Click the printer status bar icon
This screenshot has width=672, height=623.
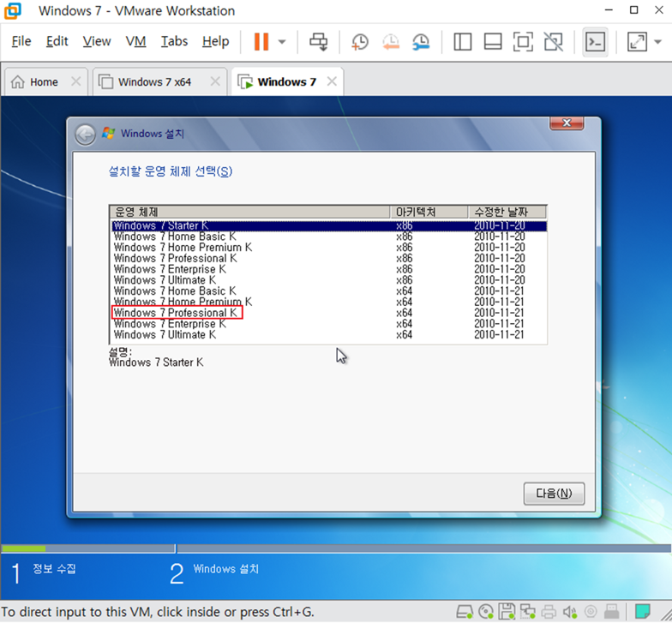pyautogui.click(x=549, y=612)
